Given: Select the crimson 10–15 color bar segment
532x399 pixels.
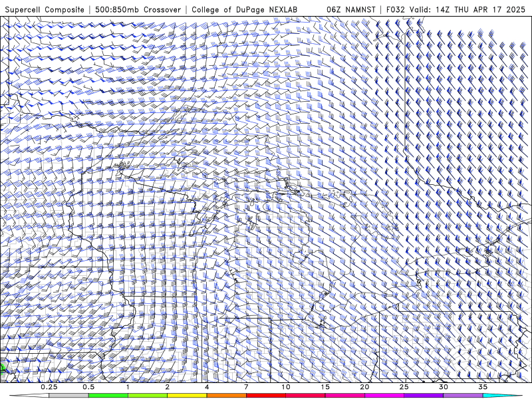Looking at the screenshot, I should [305, 396].
